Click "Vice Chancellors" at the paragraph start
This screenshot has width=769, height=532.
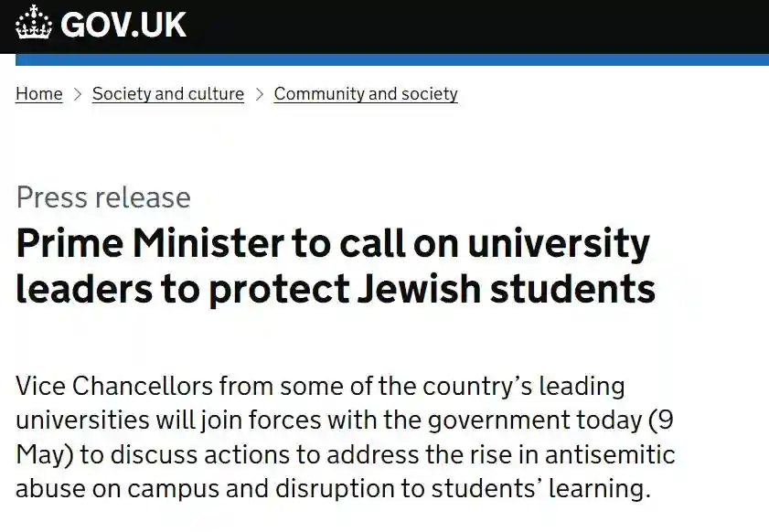pyautogui.click(x=114, y=385)
